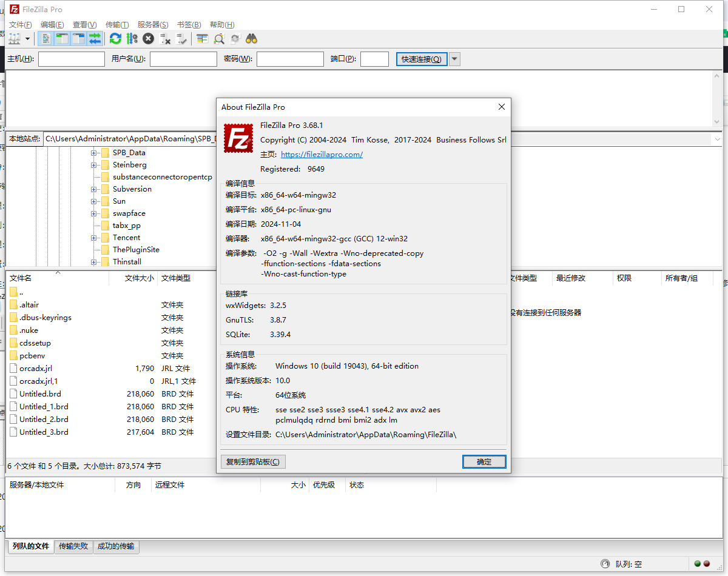
Task: Expand the Tencent folder node
Action: (94, 238)
